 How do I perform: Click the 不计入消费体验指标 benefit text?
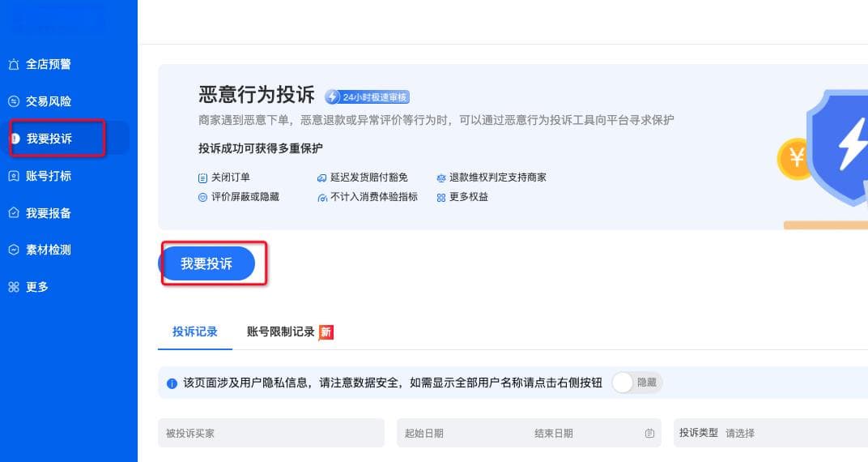point(374,197)
